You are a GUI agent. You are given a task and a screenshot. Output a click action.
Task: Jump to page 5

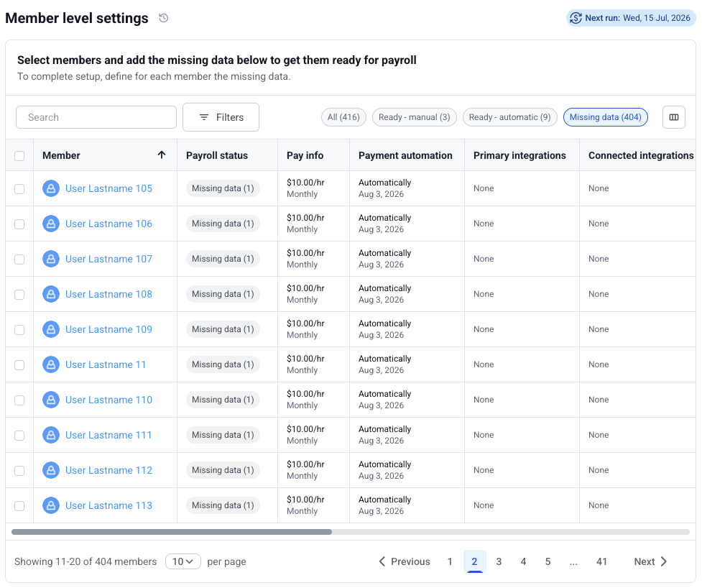(x=548, y=561)
